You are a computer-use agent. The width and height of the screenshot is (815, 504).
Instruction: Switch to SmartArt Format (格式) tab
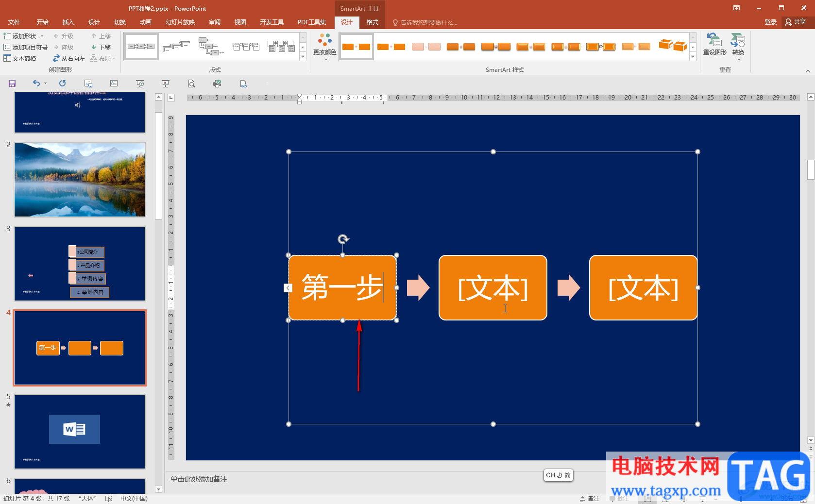click(x=373, y=22)
